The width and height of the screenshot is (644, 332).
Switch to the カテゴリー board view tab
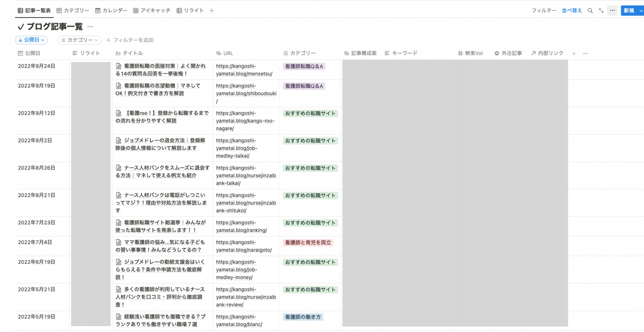pyautogui.click(x=73, y=10)
